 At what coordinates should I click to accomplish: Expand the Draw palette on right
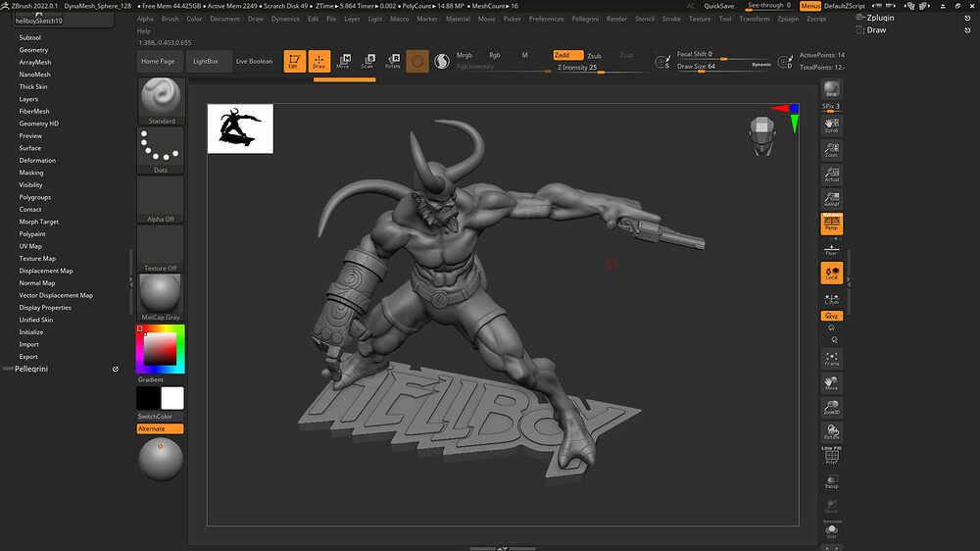pos(876,30)
